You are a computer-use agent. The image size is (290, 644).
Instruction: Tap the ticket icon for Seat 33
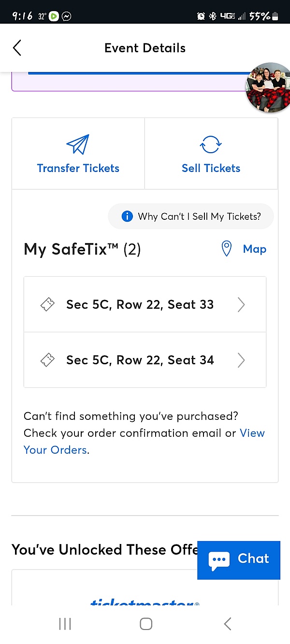pos(47,304)
